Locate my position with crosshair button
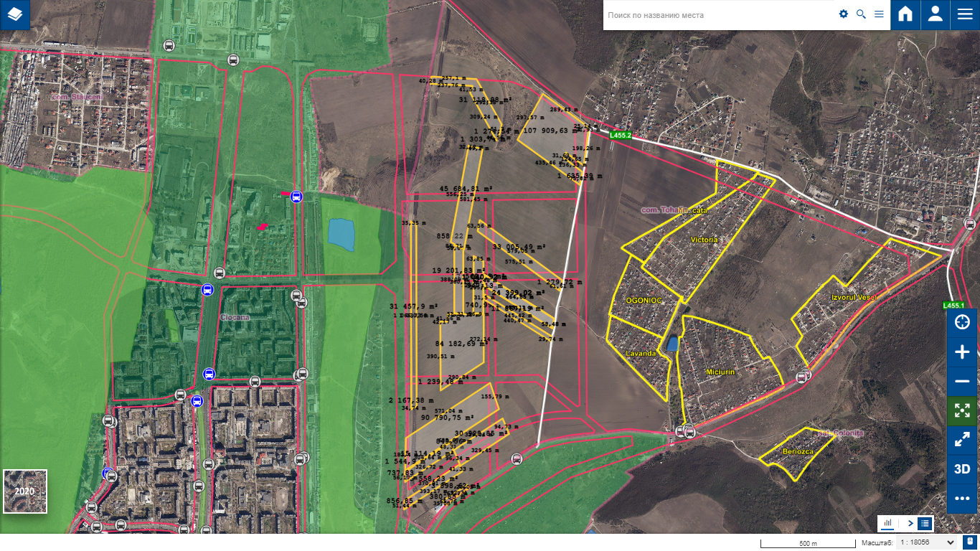The height and width of the screenshot is (551, 980). coord(962,322)
